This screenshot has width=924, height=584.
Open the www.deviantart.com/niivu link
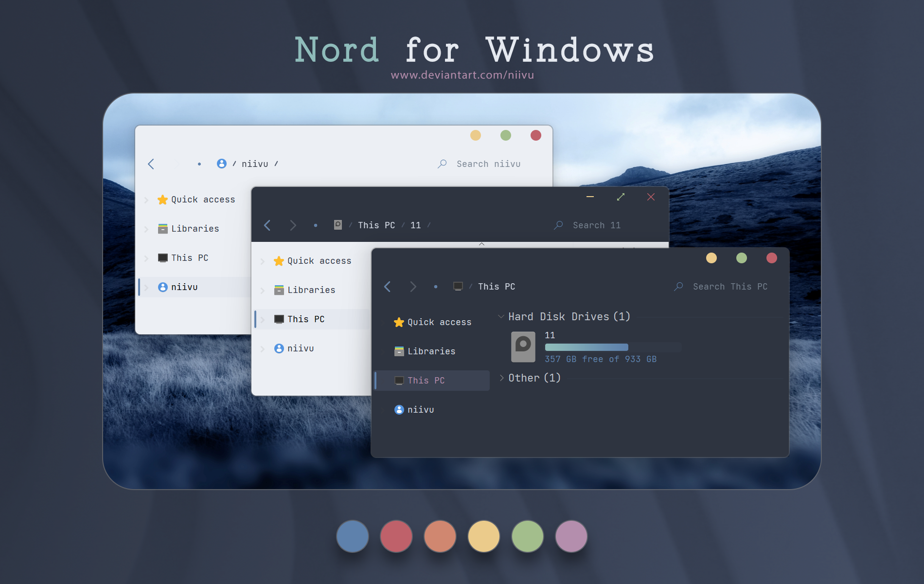point(462,75)
